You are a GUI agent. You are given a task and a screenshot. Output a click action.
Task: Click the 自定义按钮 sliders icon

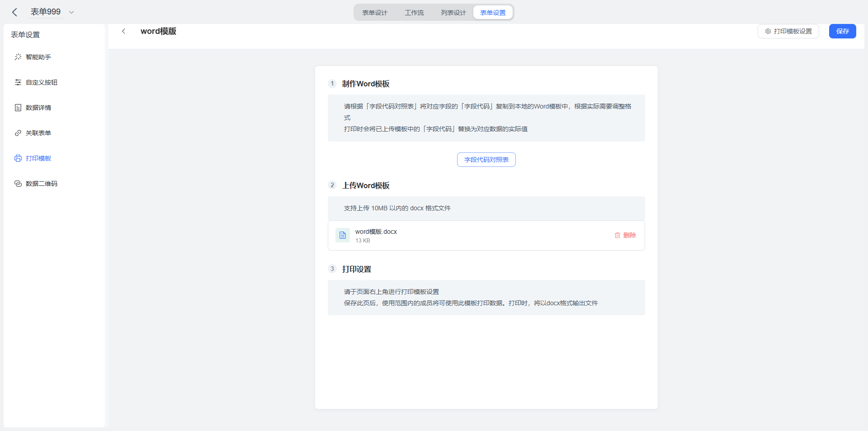click(x=18, y=82)
